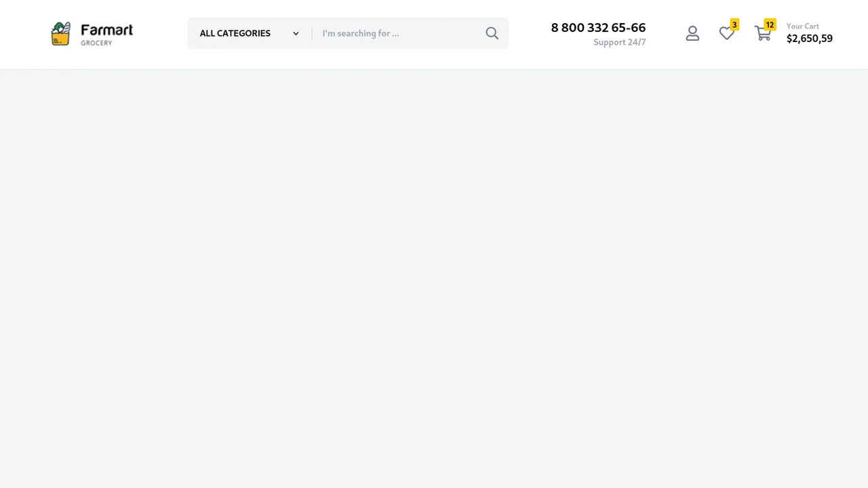Click the Farmart grocery bag logo icon
868x488 pixels.
tap(60, 33)
